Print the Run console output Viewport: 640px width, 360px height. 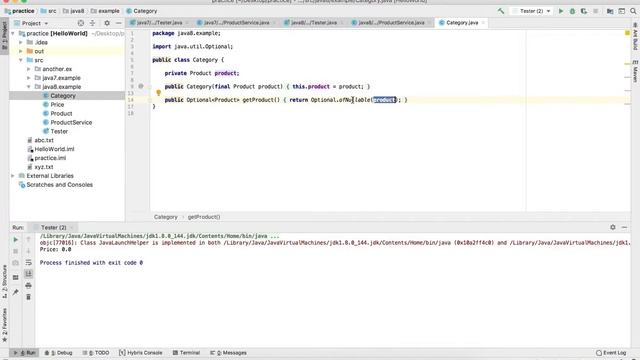click(28, 286)
